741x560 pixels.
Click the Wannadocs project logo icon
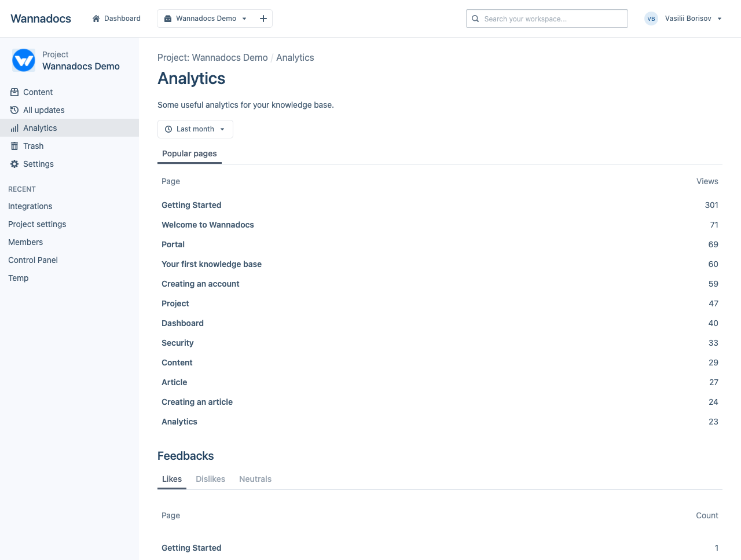[24, 60]
